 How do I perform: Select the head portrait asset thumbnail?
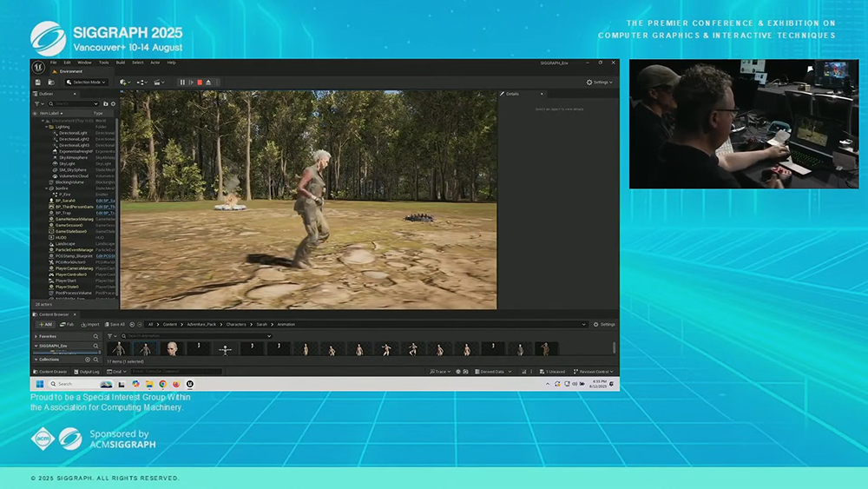click(x=172, y=348)
